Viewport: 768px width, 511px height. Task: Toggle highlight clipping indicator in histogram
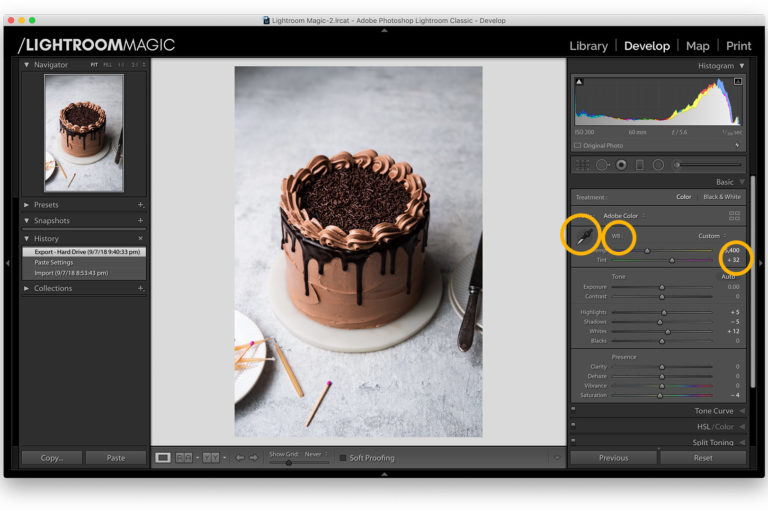pyautogui.click(x=738, y=81)
